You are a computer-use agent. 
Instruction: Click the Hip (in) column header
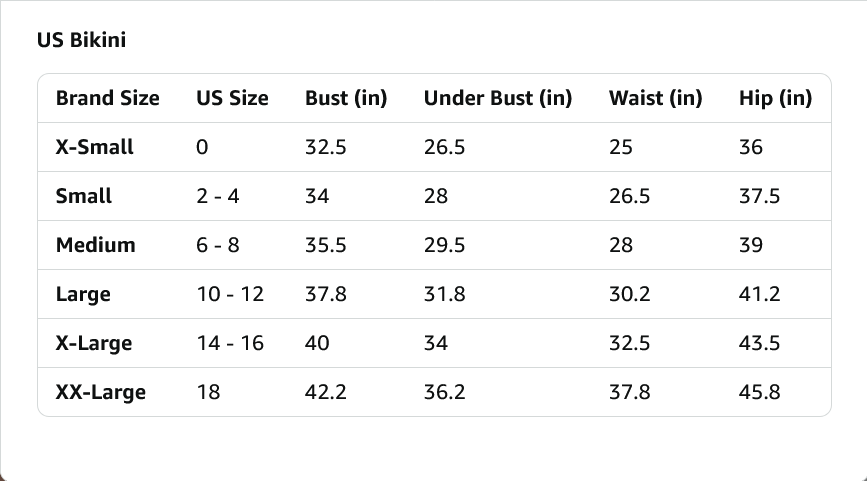point(775,98)
